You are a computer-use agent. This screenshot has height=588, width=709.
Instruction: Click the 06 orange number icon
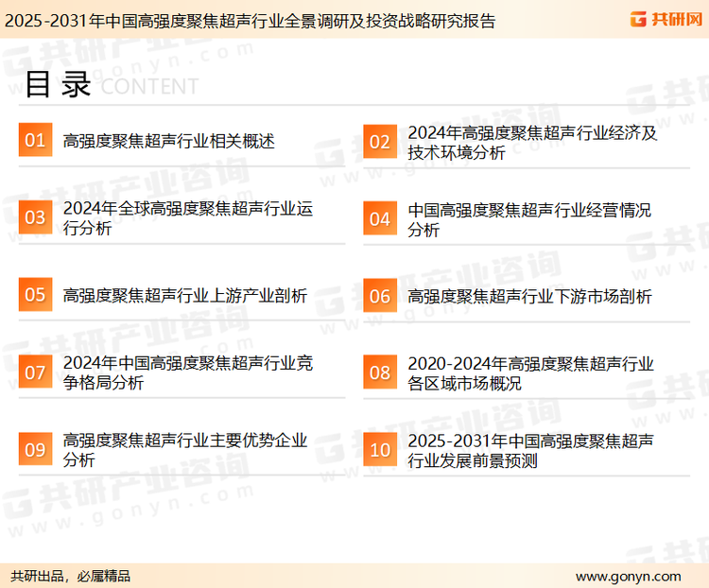tap(380, 296)
